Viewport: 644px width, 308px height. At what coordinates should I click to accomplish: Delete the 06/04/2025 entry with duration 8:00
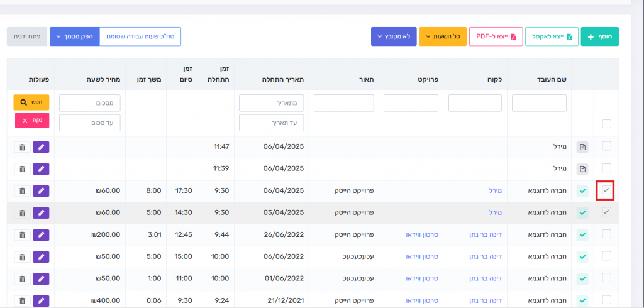click(23, 191)
